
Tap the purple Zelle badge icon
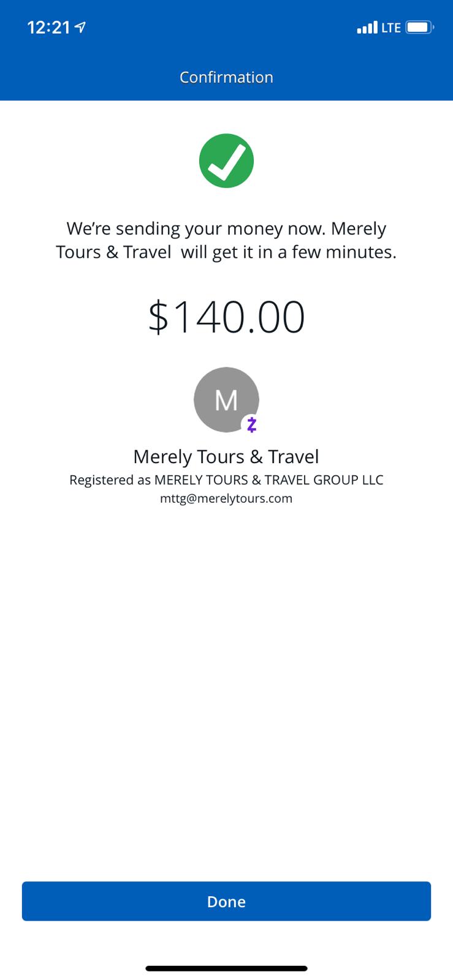point(251,424)
